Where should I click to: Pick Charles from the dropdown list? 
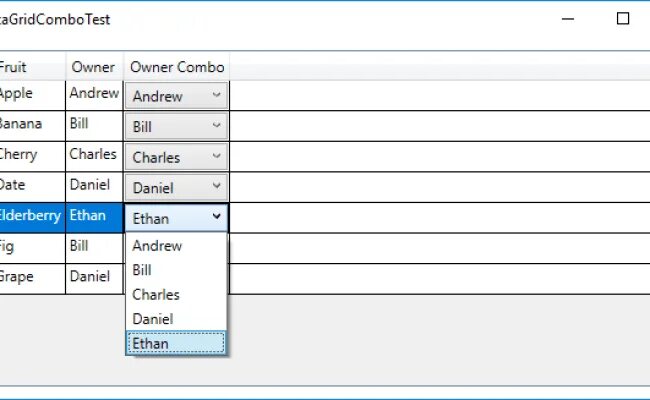[156, 294]
